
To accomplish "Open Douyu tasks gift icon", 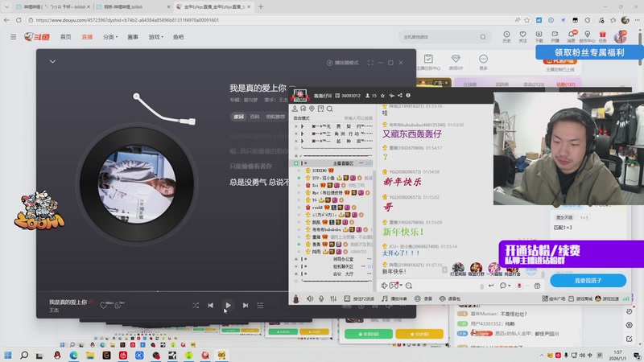I will [602, 36].
